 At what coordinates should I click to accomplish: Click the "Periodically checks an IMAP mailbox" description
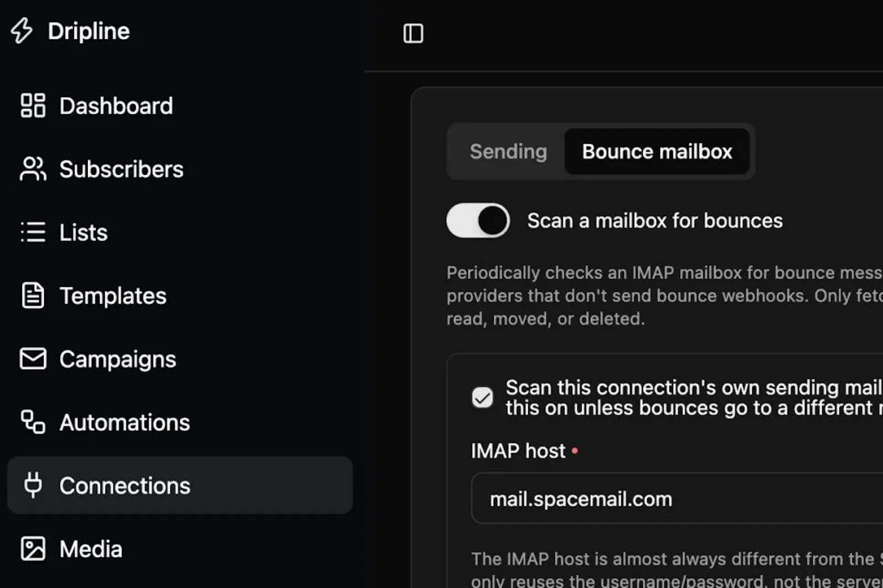[x=664, y=296]
